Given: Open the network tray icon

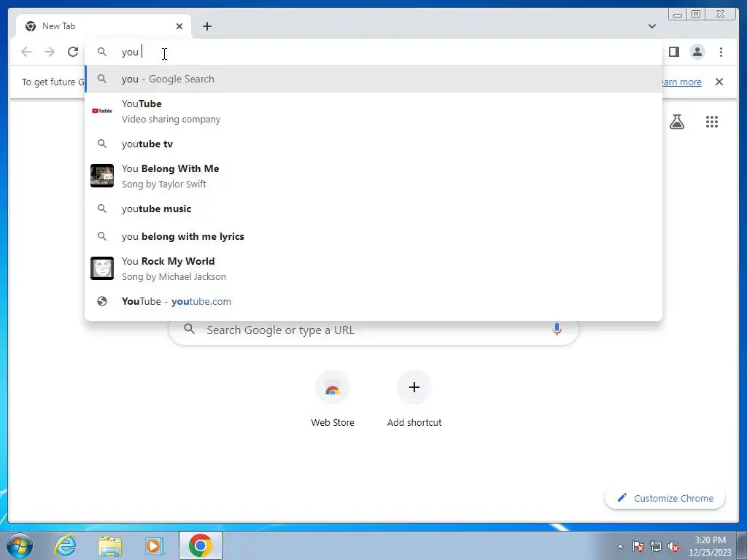Looking at the screenshot, I should 656,546.
